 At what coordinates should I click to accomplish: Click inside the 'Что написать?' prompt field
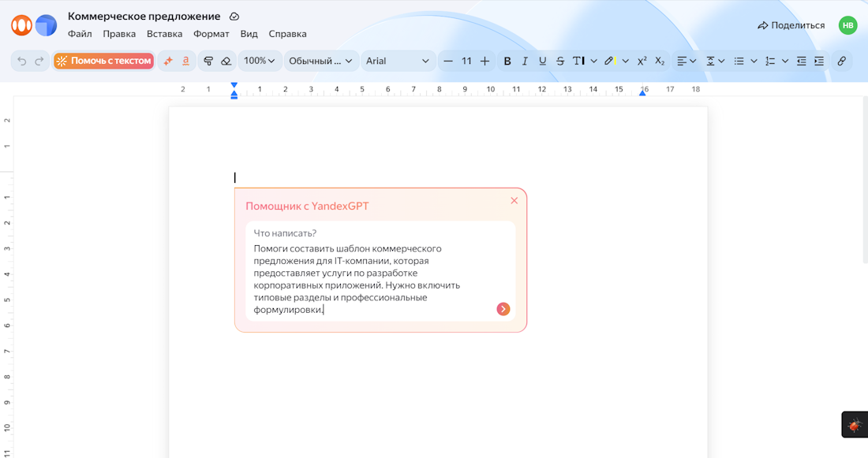(x=380, y=271)
